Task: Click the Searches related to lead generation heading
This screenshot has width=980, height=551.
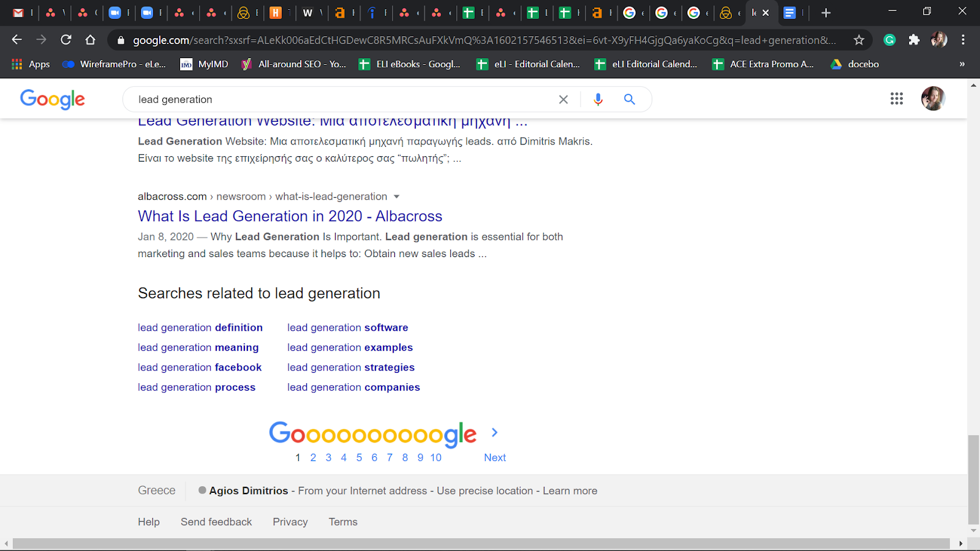Action: click(259, 293)
